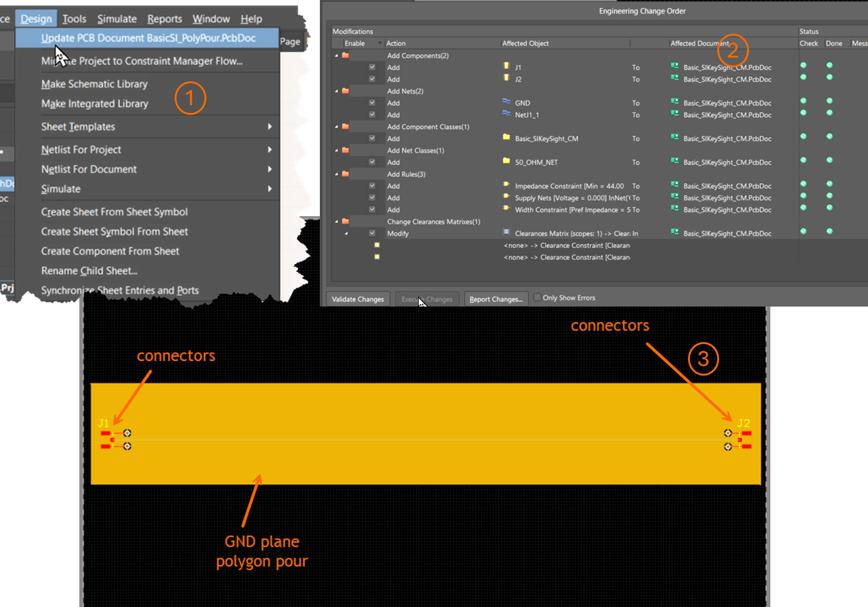The image size is (868, 607).
Task: Toggle Enable checkbox for Supply Nets rule
Action: 372,197
